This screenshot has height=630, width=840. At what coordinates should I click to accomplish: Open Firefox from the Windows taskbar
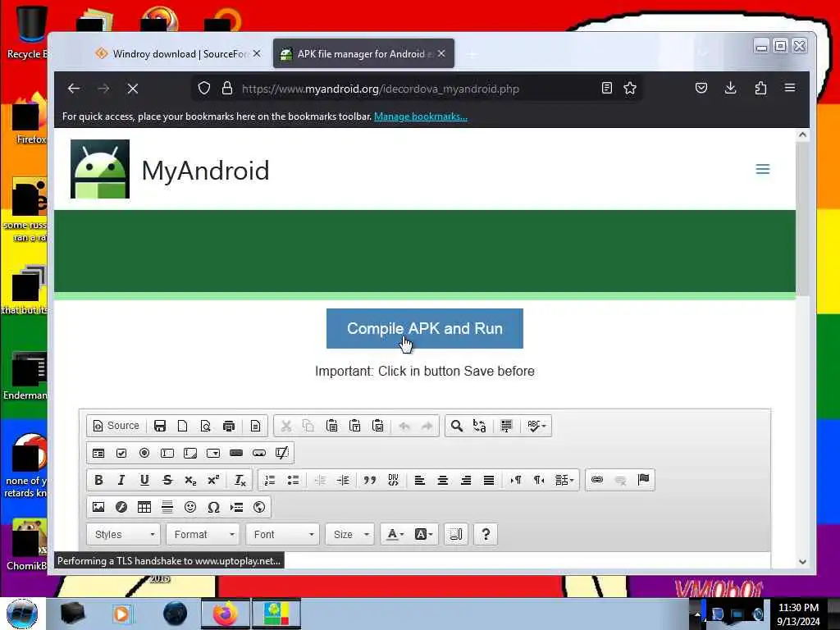(225, 614)
